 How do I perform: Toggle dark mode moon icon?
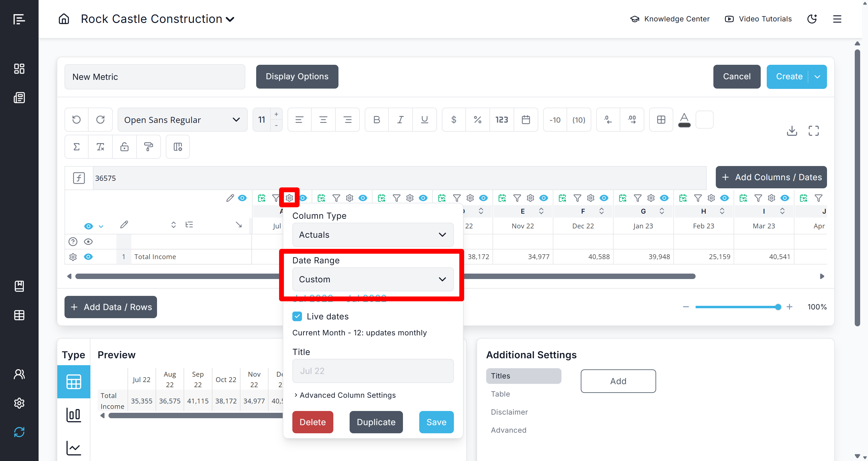[x=812, y=19]
